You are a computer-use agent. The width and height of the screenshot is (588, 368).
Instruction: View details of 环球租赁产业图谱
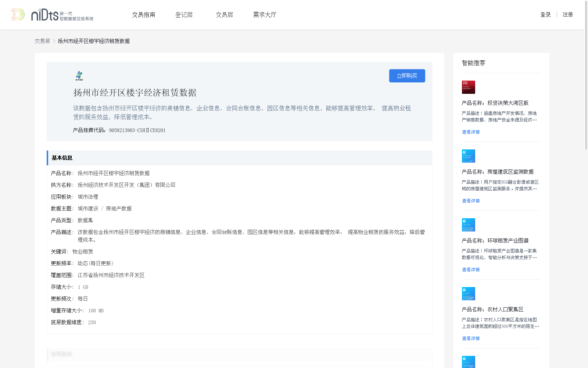[471, 270]
